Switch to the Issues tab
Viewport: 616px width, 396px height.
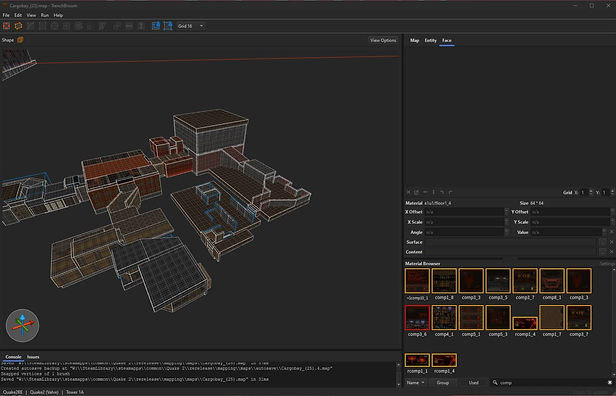click(33, 357)
